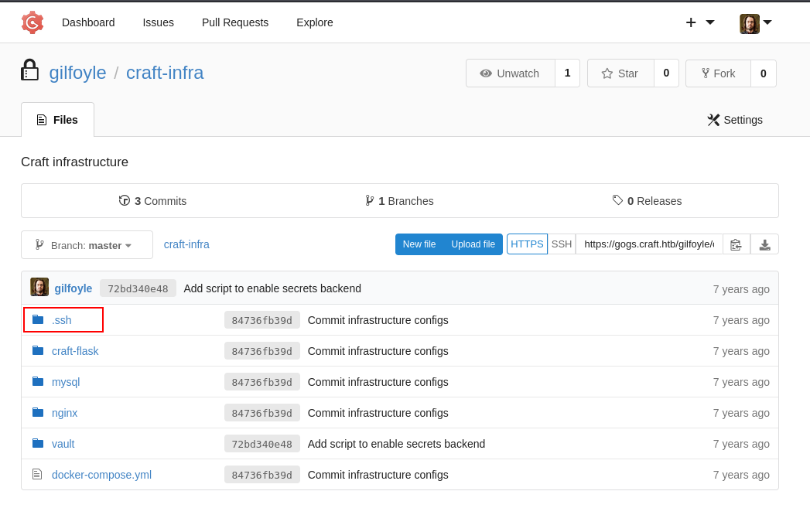Open the docker-compose.yml file

(x=102, y=476)
